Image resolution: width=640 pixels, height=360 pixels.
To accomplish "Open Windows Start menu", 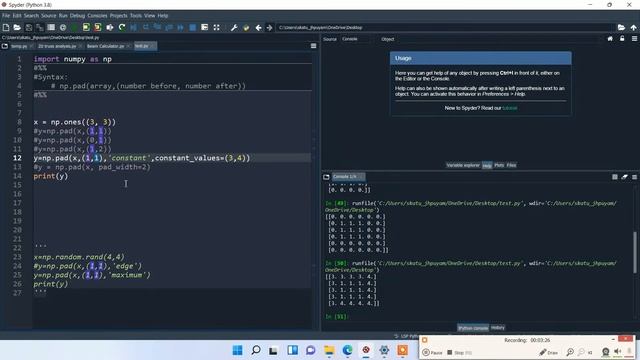I will [237, 350].
